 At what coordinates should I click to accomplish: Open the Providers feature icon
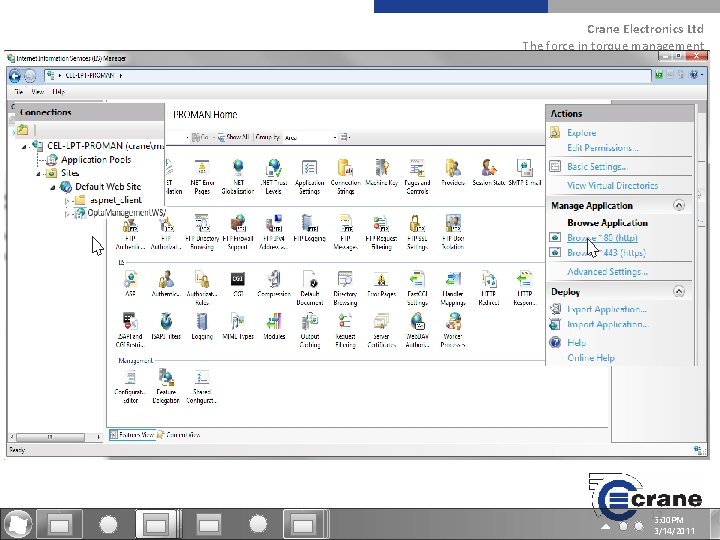click(x=453, y=173)
